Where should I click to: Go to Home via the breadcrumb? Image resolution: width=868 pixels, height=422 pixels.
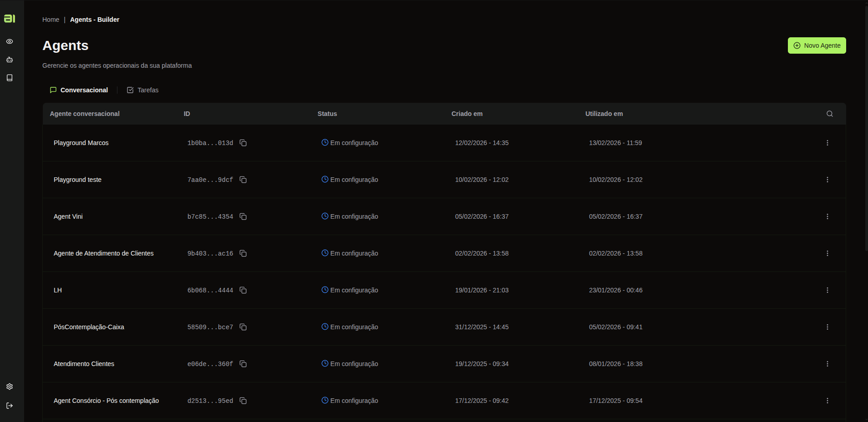click(x=51, y=20)
